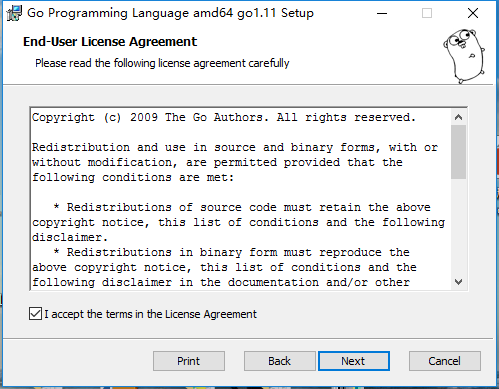This screenshot has height=389, width=499.
Task: Click the window title bar text
Action: point(170,13)
